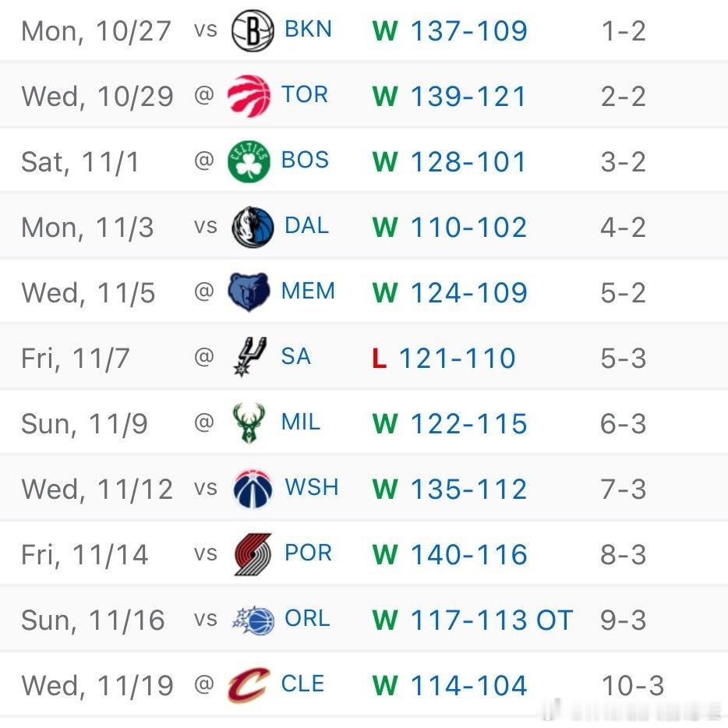Click the Cleveland Cavaliers logo
The height and width of the screenshot is (728, 728).
249,685
